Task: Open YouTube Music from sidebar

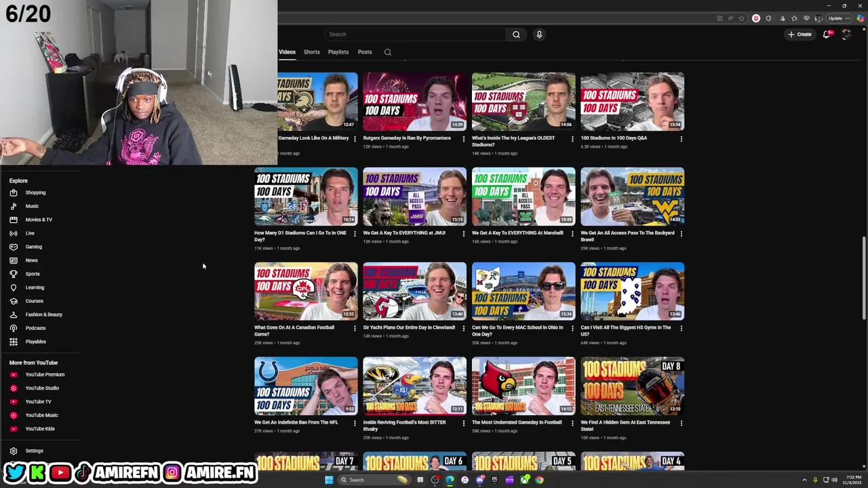Action: 41,415
